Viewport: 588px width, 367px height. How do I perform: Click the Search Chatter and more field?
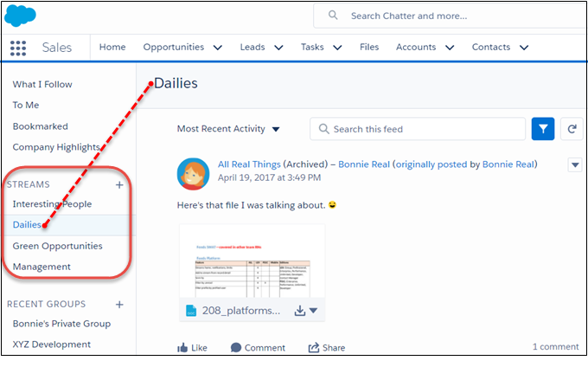pyautogui.click(x=450, y=16)
